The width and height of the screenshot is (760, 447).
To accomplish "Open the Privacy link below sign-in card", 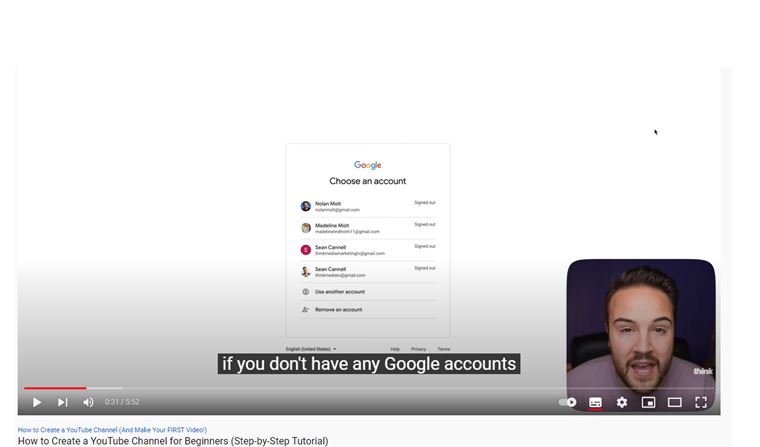I will [x=418, y=349].
